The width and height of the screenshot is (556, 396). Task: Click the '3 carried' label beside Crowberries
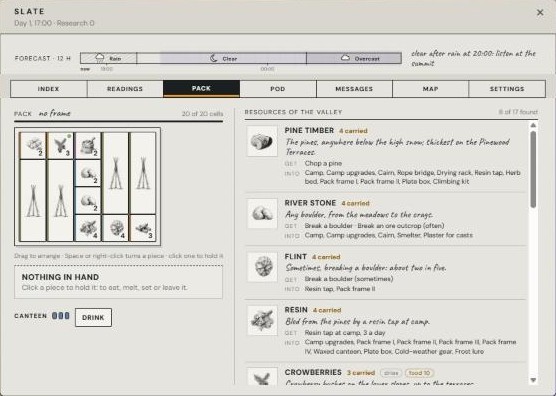pos(361,373)
